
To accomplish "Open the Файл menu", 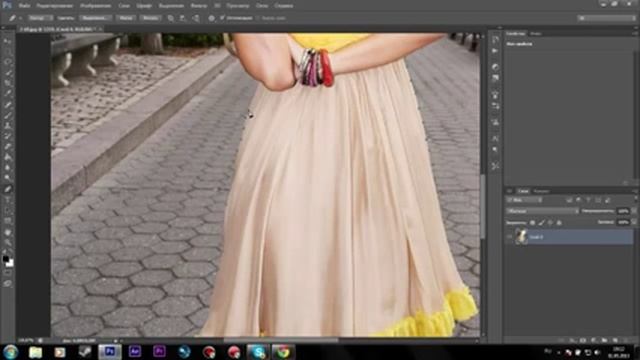I will click(24, 6).
